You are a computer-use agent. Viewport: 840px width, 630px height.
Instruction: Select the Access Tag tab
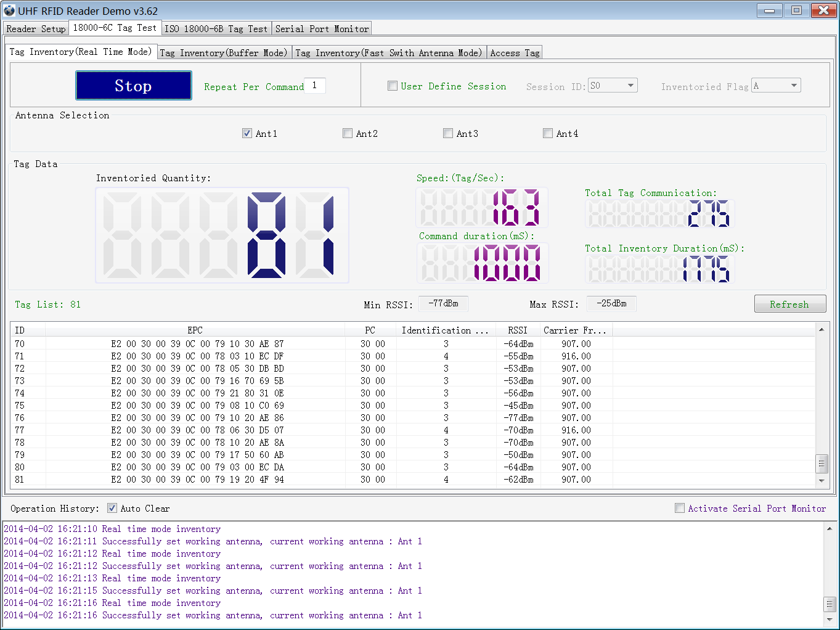[x=515, y=53]
